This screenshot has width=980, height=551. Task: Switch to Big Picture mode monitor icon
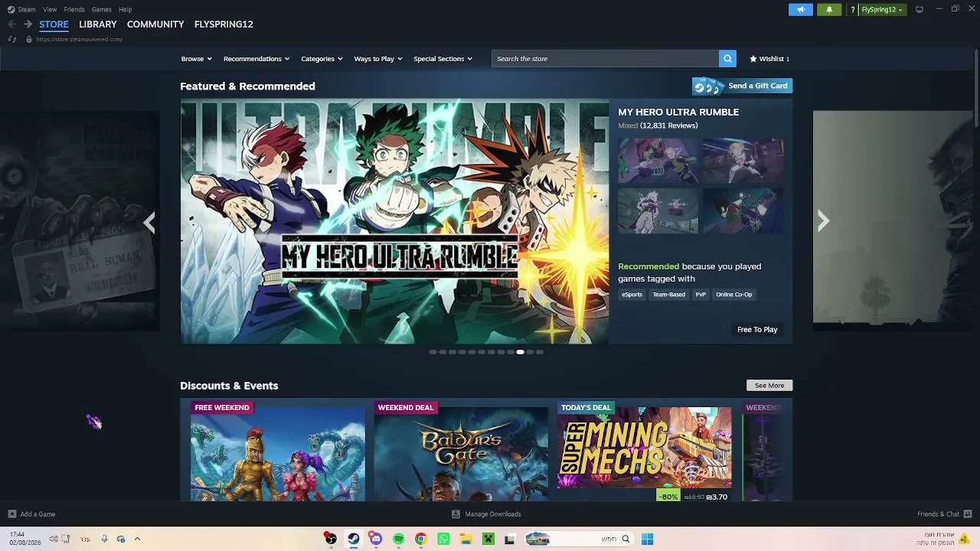(x=919, y=9)
